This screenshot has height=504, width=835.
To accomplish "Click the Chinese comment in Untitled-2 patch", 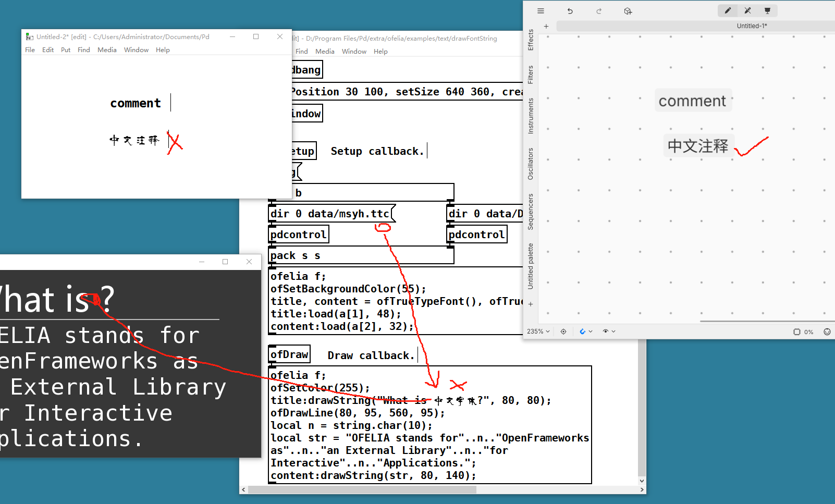I will (134, 140).
